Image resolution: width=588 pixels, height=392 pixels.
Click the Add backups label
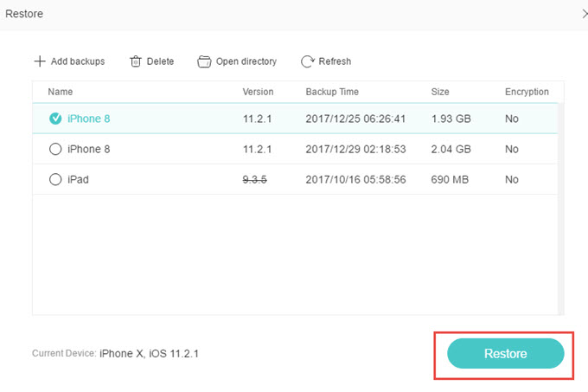(x=78, y=61)
